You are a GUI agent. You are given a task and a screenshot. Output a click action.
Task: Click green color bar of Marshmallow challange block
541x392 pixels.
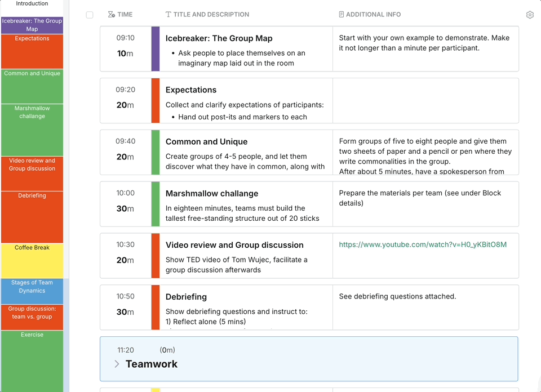[x=156, y=204]
